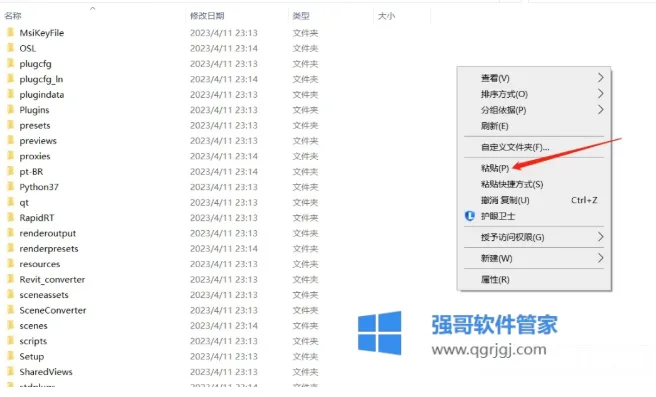The image size is (656, 397).
Task: Click the renderpresets folder icon
Action: pos(11,248)
